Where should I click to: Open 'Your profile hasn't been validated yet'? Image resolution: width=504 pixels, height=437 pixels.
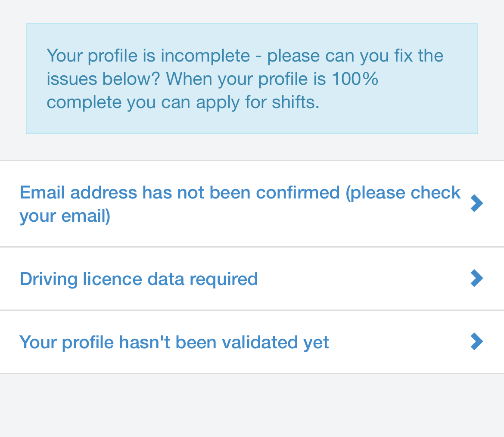(x=174, y=342)
